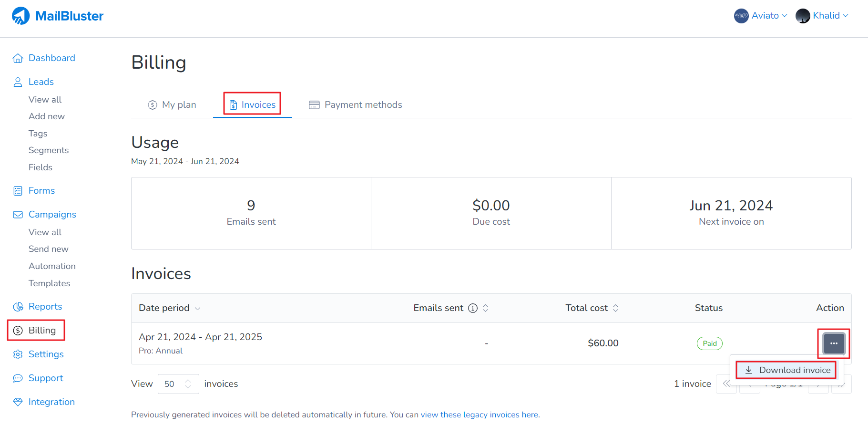This screenshot has width=868, height=436.
Task: Switch to the My plan tab
Action: coord(172,105)
